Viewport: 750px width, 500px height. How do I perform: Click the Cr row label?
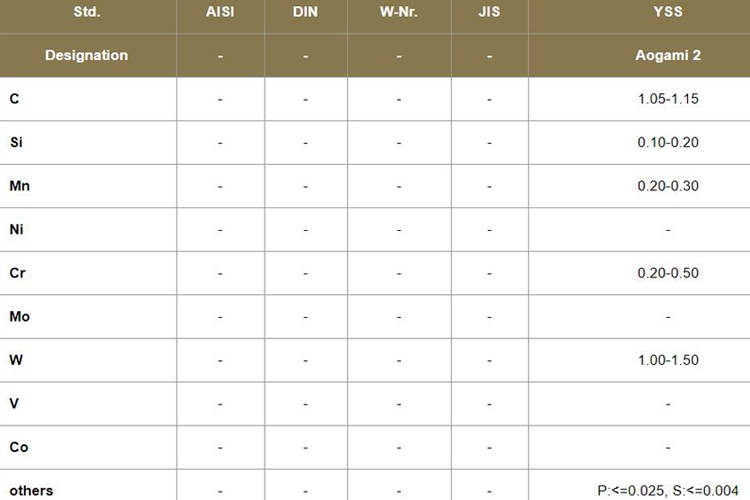click(x=17, y=273)
